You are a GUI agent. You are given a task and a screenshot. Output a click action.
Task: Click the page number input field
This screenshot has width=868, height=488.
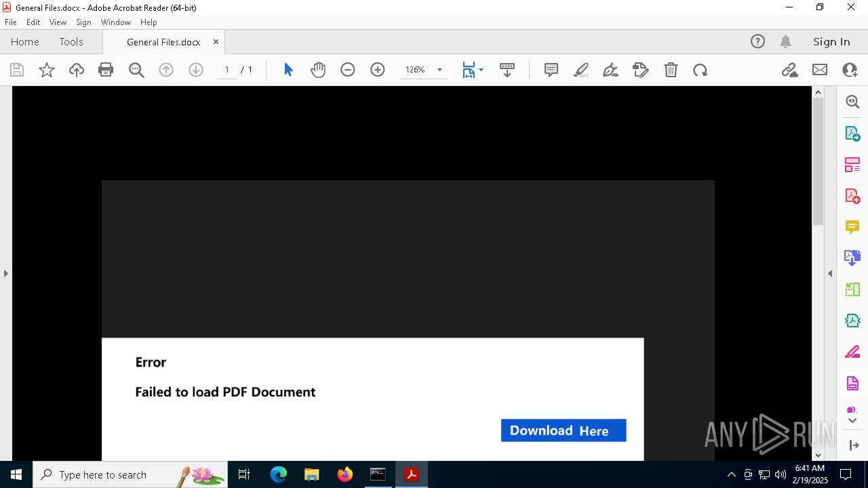(226, 70)
